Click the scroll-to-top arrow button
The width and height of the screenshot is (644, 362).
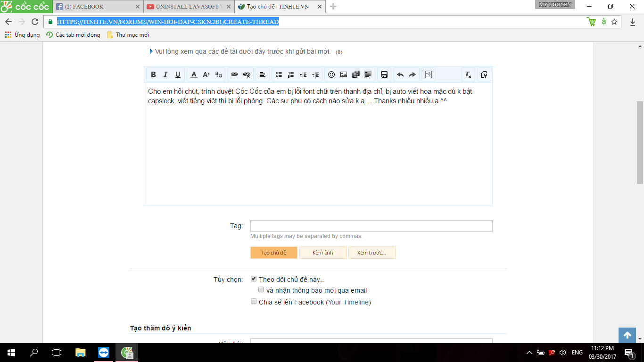click(627, 335)
